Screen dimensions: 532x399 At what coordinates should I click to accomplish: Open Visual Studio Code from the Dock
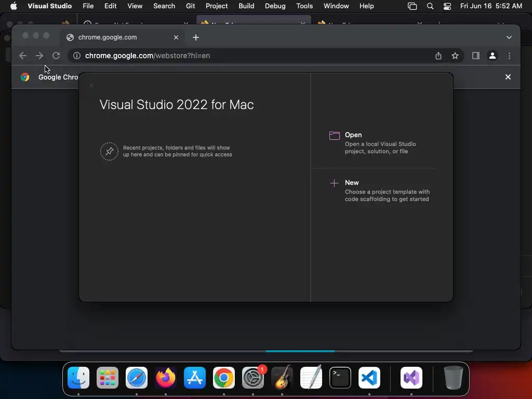[369, 378]
